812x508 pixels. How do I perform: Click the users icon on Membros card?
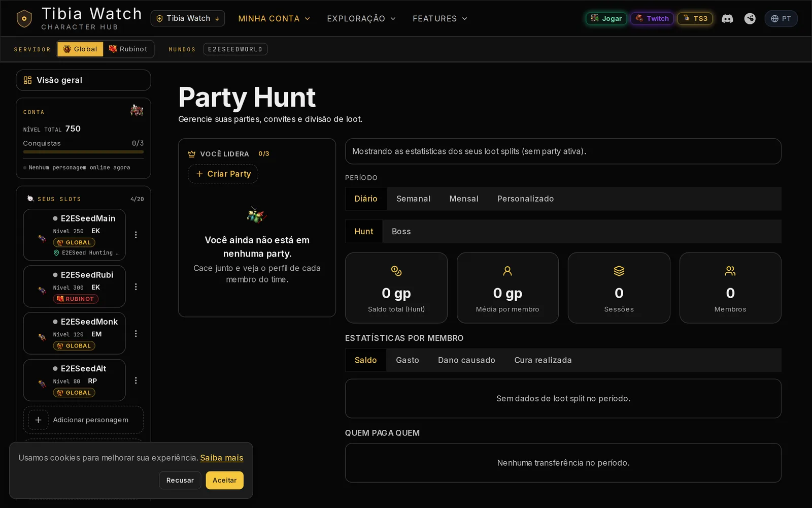pos(730,271)
